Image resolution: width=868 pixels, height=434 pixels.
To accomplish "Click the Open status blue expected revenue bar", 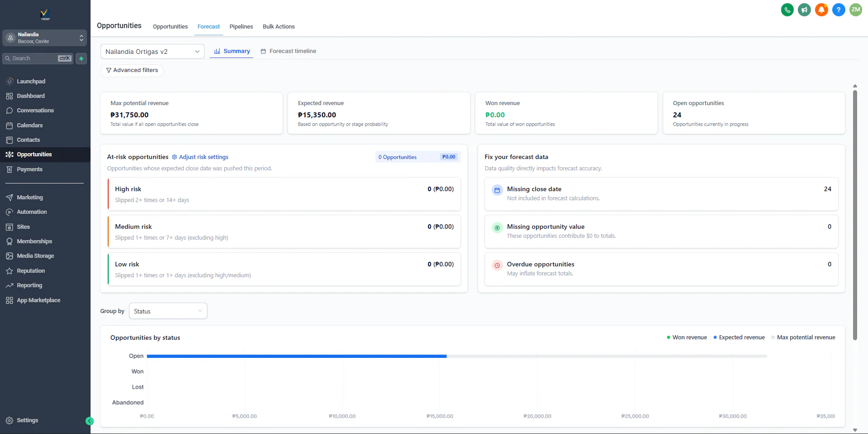I will [x=297, y=357].
